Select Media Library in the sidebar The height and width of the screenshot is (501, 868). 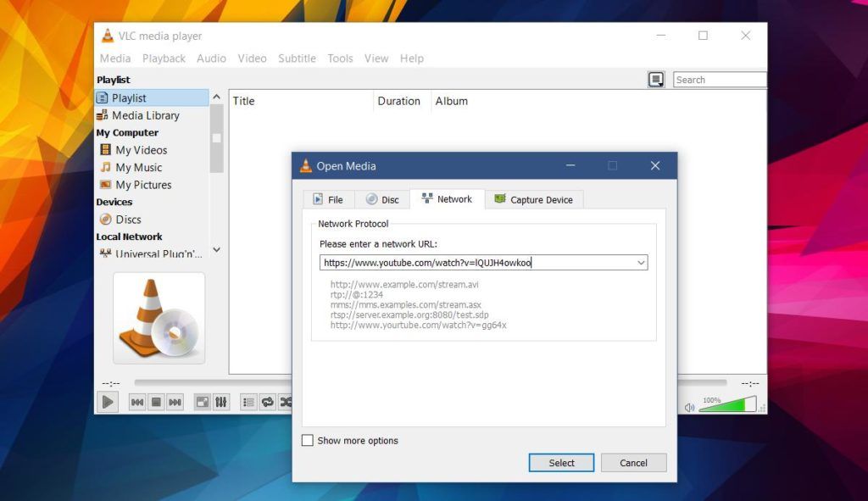(x=145, y=115)
